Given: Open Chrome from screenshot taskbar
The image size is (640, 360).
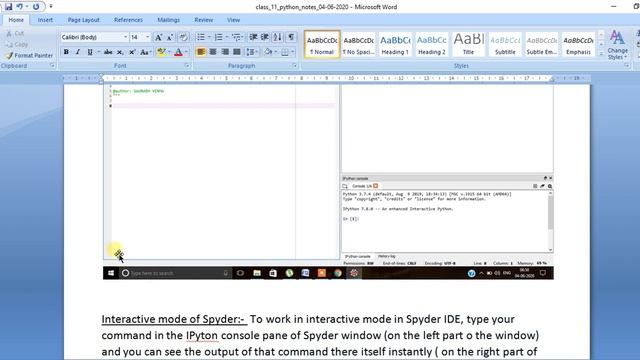Looking at the screenshot, I should coord(338,273).
